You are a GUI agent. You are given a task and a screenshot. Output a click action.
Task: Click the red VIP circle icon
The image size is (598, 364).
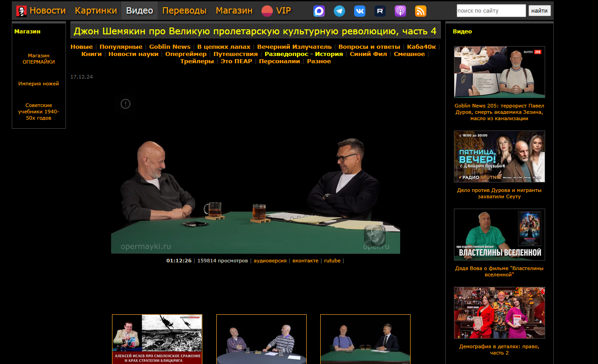267,11
